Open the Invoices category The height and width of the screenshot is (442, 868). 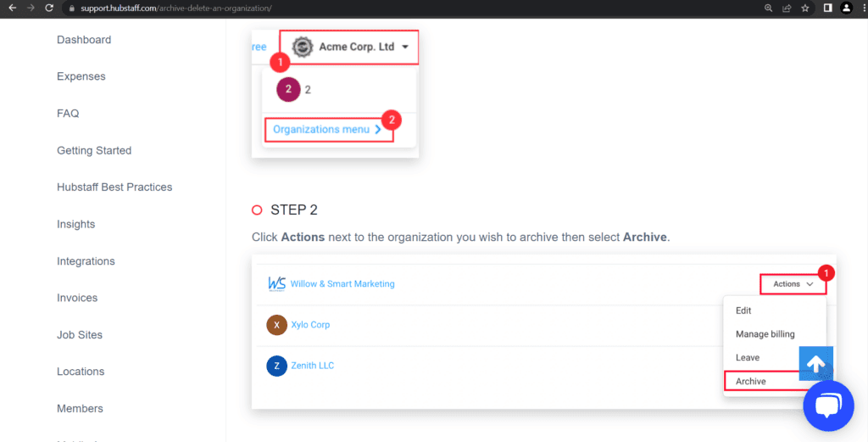click(x=77, y=298)
